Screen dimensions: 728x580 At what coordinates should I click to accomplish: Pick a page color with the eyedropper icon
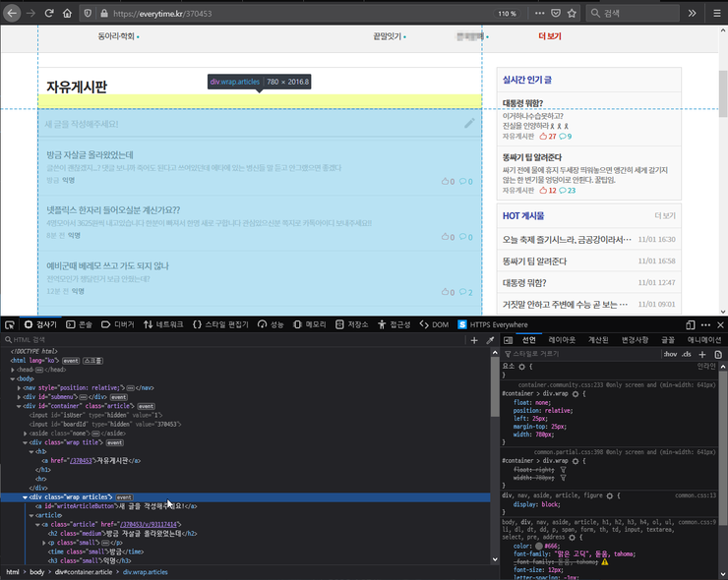tap(490, 340)
